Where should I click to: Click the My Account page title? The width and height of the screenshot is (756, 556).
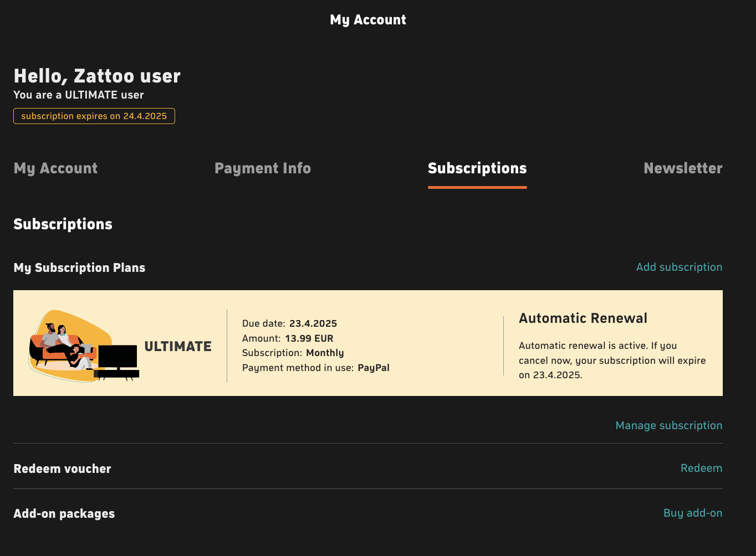pos(368,20)
